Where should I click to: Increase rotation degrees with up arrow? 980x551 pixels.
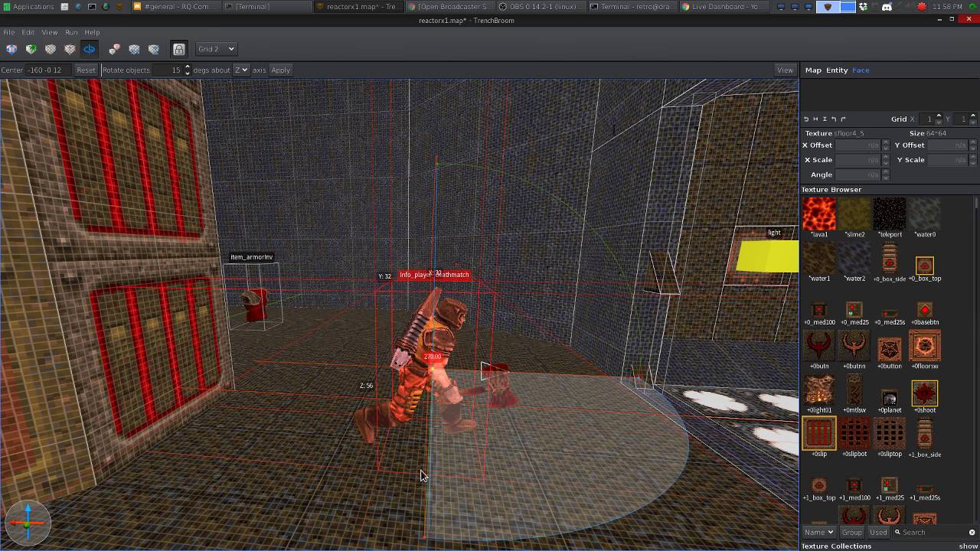tap(188, 67)
